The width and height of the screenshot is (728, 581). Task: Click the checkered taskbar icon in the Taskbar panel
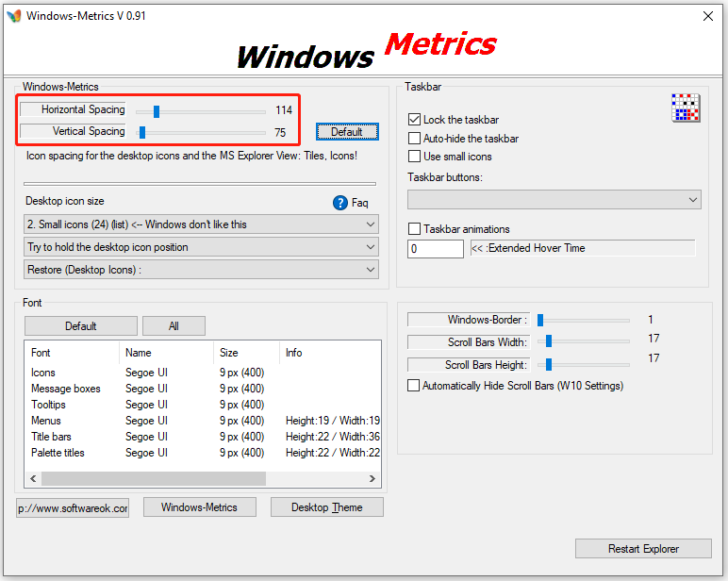[685, 108]
